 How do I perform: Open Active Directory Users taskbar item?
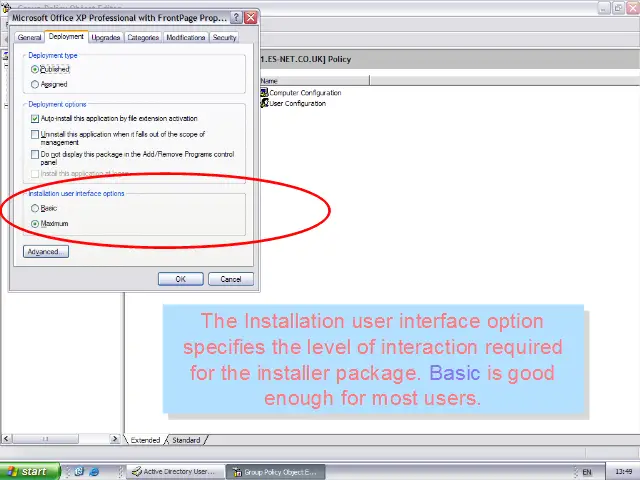173,471
